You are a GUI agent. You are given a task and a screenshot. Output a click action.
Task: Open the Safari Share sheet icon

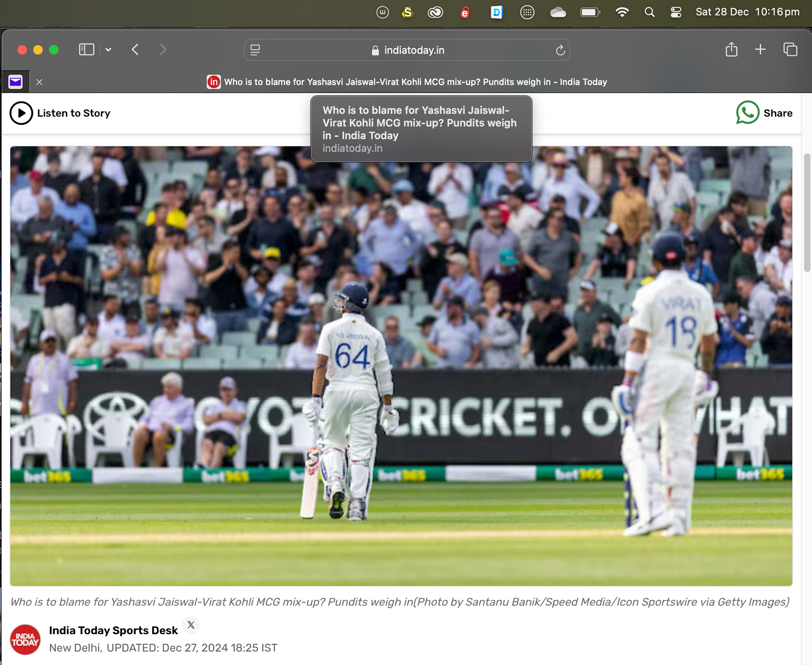[x=731, y=50]
